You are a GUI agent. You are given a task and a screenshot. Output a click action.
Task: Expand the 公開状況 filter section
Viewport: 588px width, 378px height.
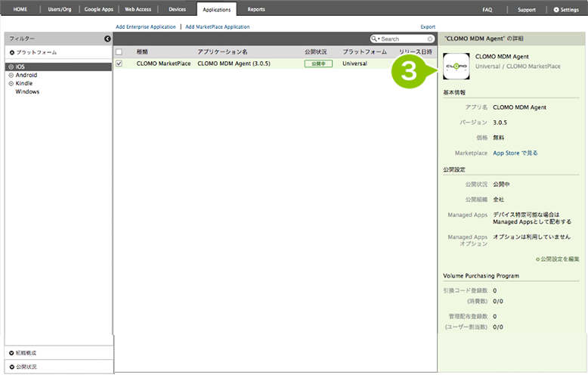click(11, 367)
